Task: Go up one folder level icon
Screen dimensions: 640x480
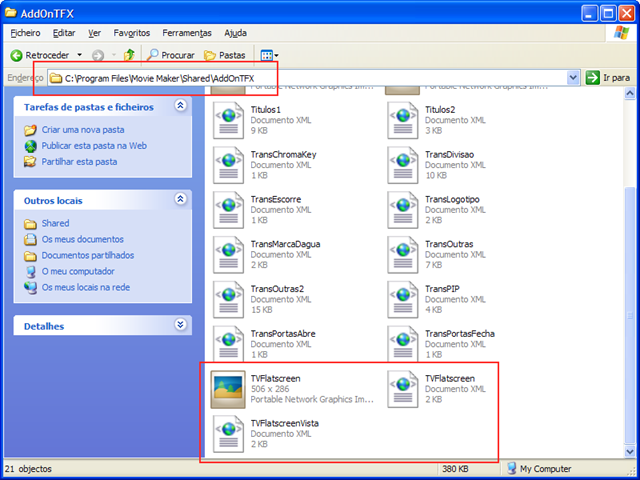Action: pyautogui.click(x=129, y=55)
